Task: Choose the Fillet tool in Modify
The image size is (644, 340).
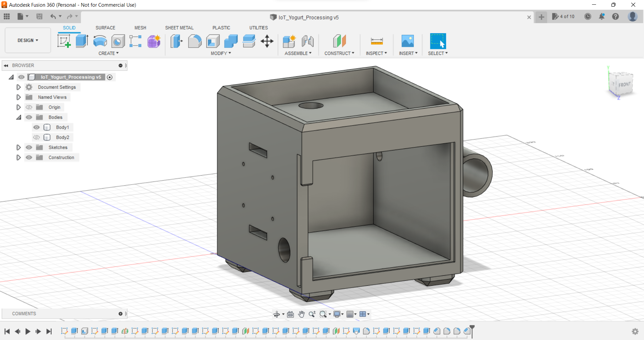Action: 195,41
